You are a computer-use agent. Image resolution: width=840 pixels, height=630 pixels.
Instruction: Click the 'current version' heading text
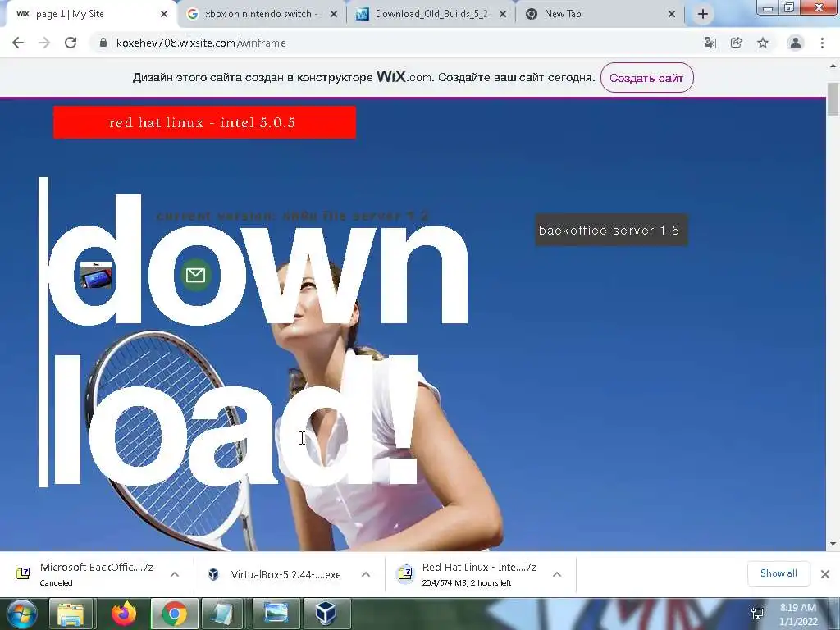(x=293, y=216)
